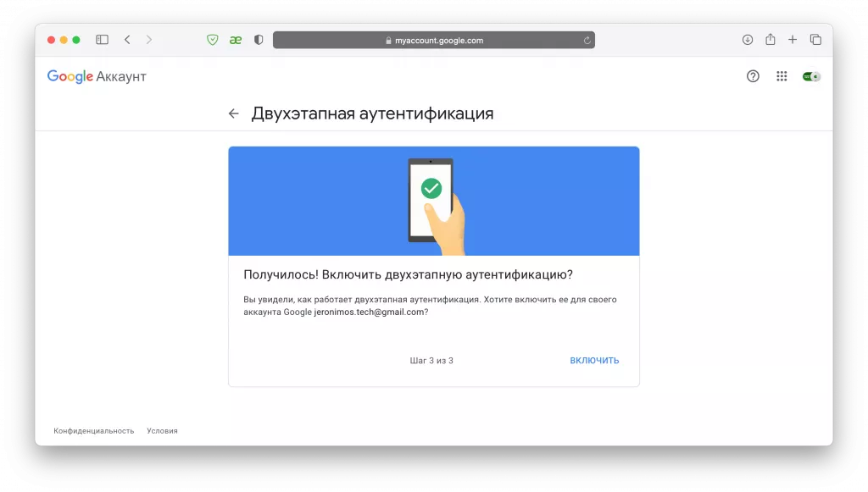Toggle the Safari sidebar icon
This screenshot has height=492, width=868.
click(x=102, y=40)
